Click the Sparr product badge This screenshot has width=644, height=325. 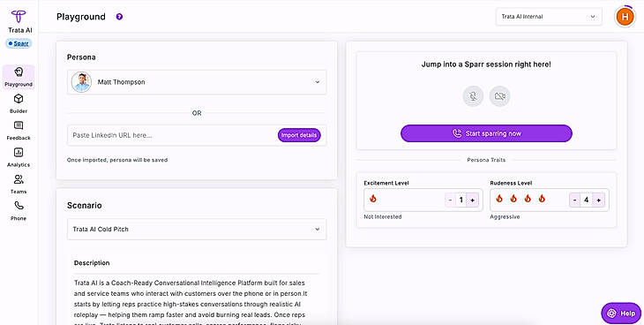[x=19, y=43]
